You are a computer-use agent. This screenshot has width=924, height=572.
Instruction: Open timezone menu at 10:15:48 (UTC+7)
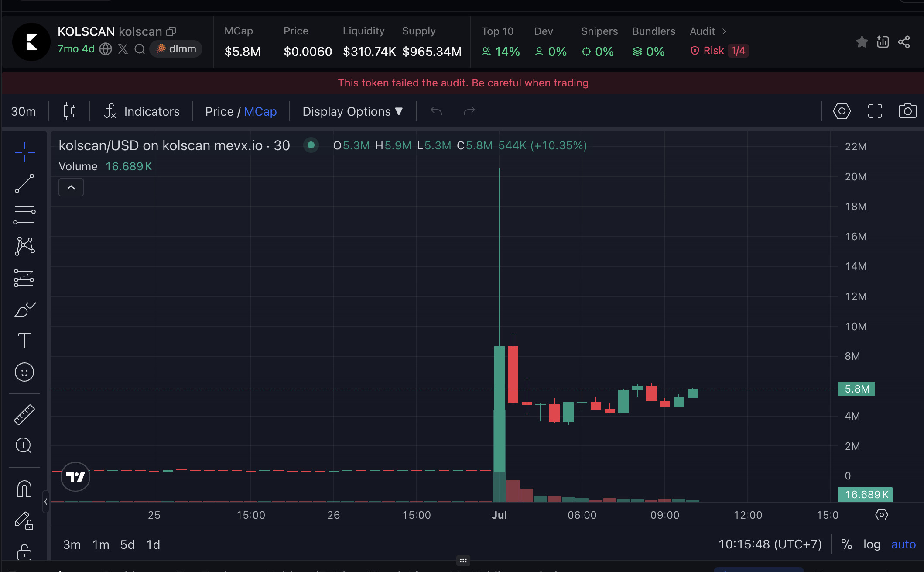770,544
